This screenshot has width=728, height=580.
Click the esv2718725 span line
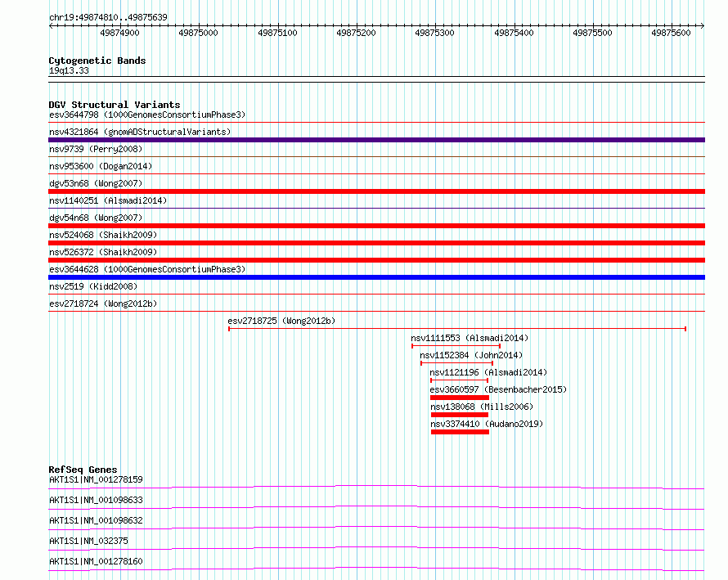coord(457,329)
